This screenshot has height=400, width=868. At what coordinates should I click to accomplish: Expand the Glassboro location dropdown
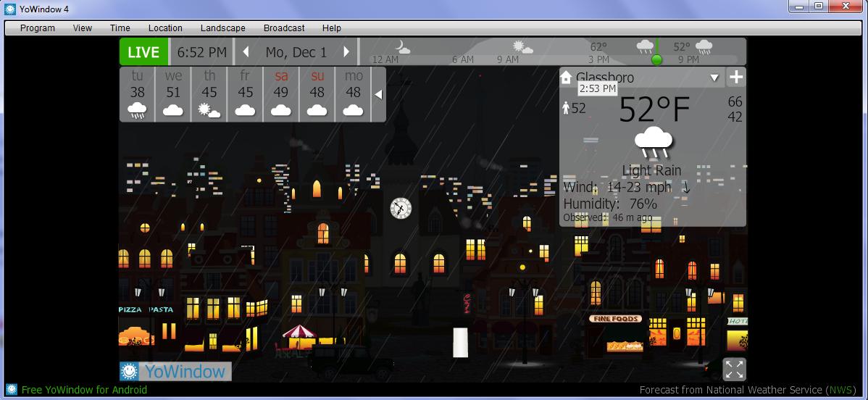[x=714, y=78]
